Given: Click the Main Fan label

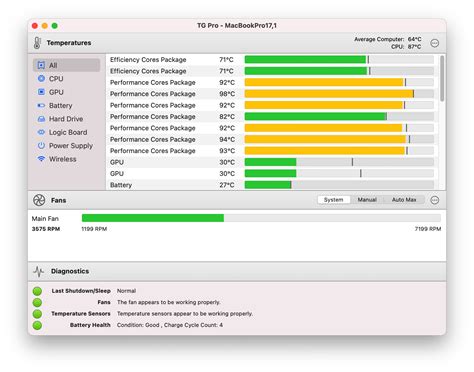Looking at the screenshot, I should click(x=45, y=219).
